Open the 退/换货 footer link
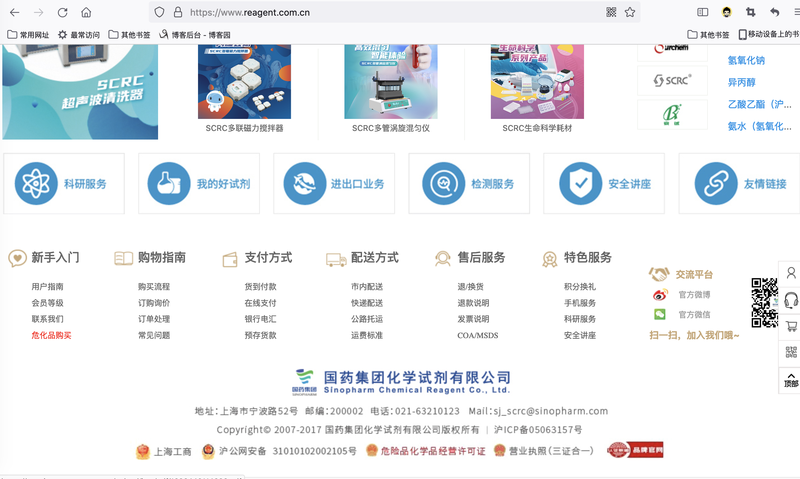 click(470, 287)
